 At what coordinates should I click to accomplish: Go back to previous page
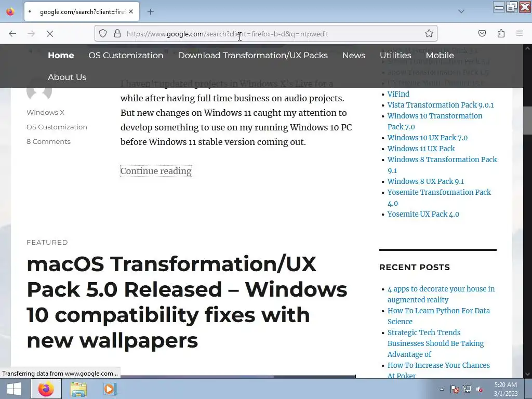(x=12, y=34)
